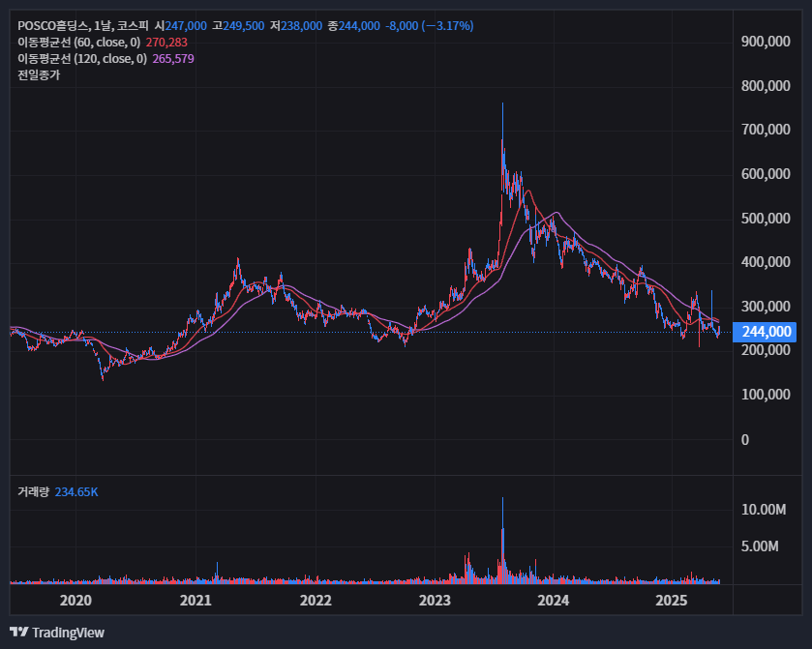Click the TradingView logo

(19, 632)
